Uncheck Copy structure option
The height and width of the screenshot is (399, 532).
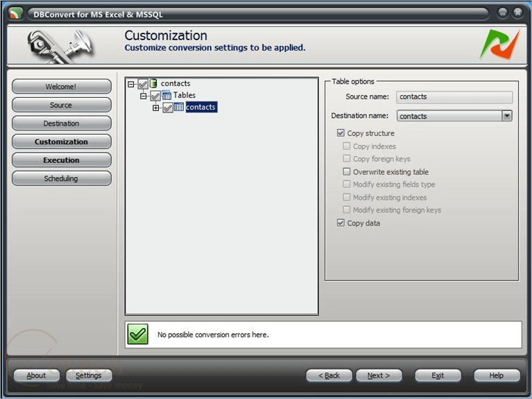341,133
